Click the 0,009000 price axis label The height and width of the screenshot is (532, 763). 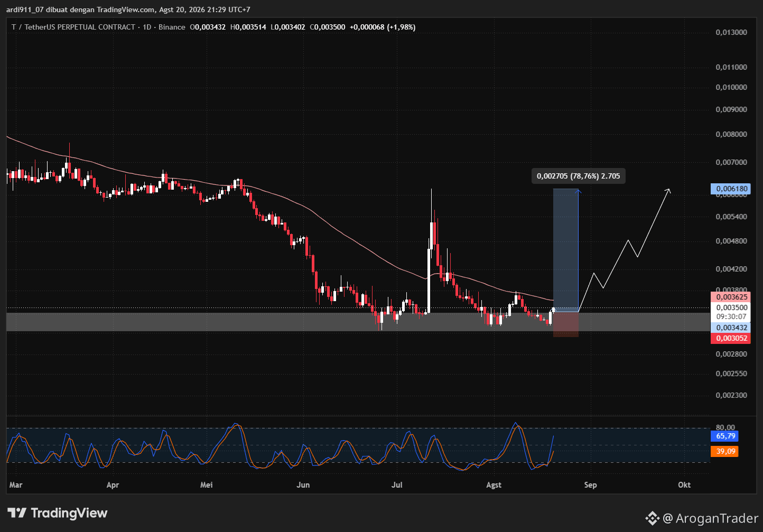731,109
